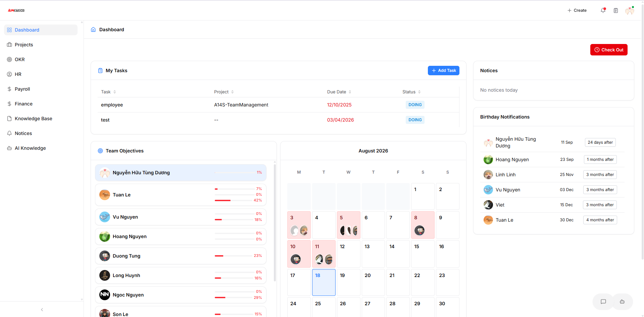Click the DOING status of employee task
This screenshot has width=644, height=317.
[415, 105]
